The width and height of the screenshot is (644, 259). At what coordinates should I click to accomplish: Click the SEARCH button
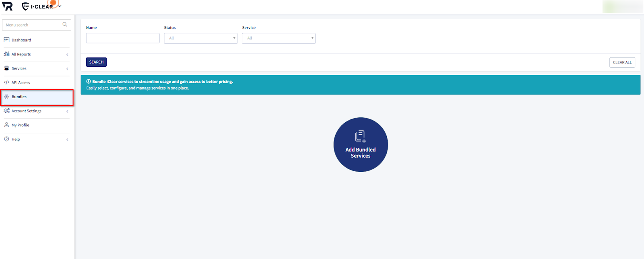(x=96, y=62)
